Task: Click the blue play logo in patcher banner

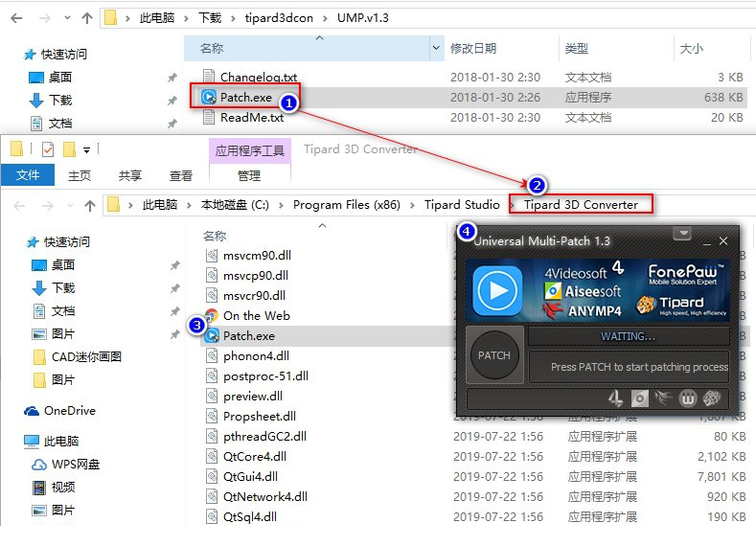Action: click(497, 290)
